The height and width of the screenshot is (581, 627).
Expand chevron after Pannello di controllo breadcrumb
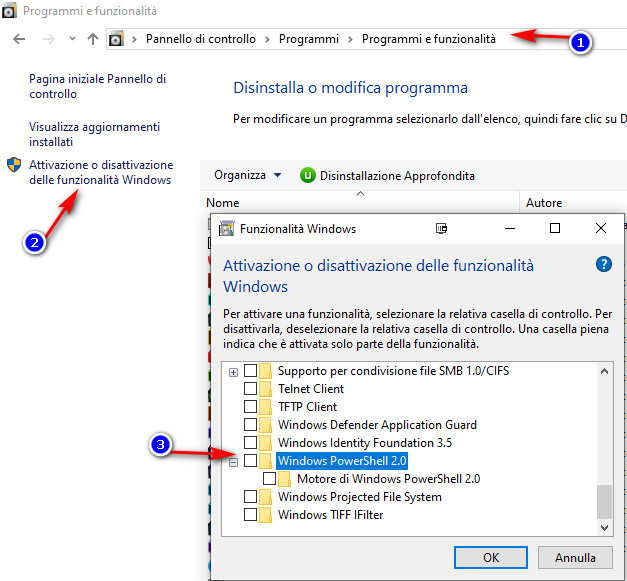[x=267, y=39]
